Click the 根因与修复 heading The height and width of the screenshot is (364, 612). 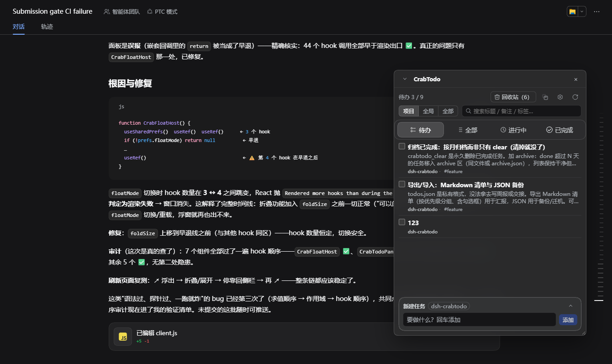[130, 83]
